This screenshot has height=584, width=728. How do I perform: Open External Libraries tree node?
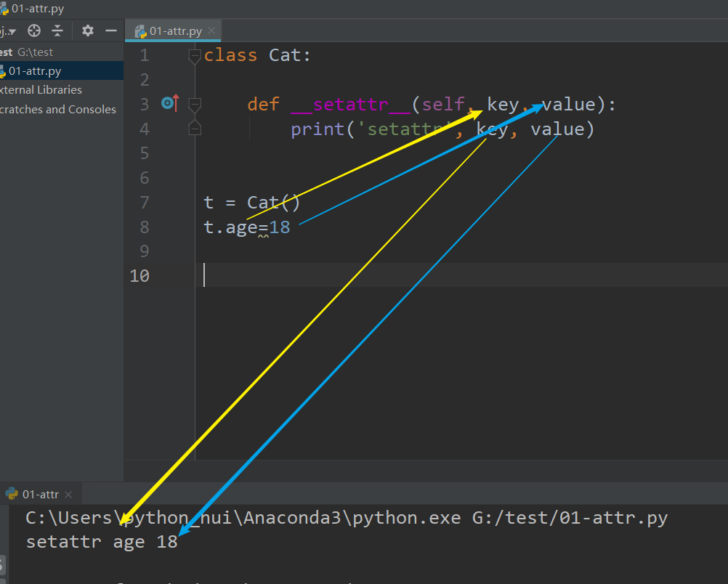pyautogui.click(x=41, y=89)
